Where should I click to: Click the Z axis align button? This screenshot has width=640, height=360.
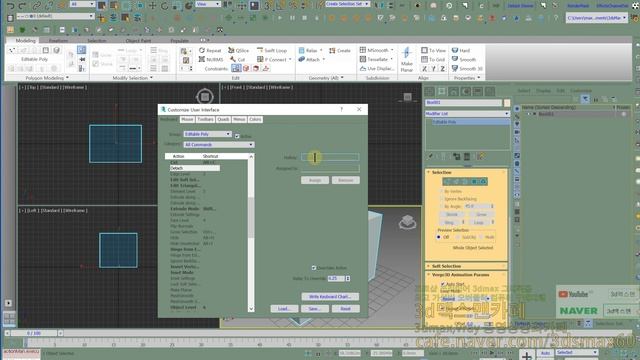[x=442, y=69]
